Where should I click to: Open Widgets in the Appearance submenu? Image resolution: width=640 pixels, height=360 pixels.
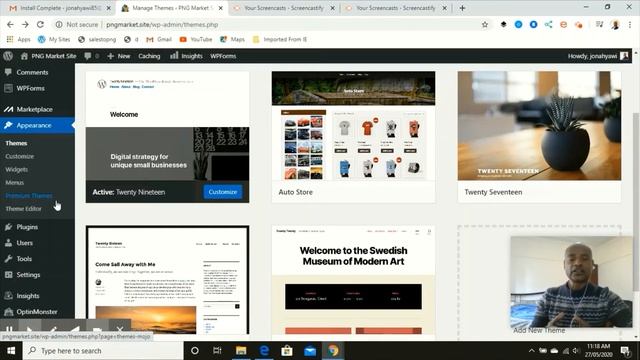(x=17, y=169)
